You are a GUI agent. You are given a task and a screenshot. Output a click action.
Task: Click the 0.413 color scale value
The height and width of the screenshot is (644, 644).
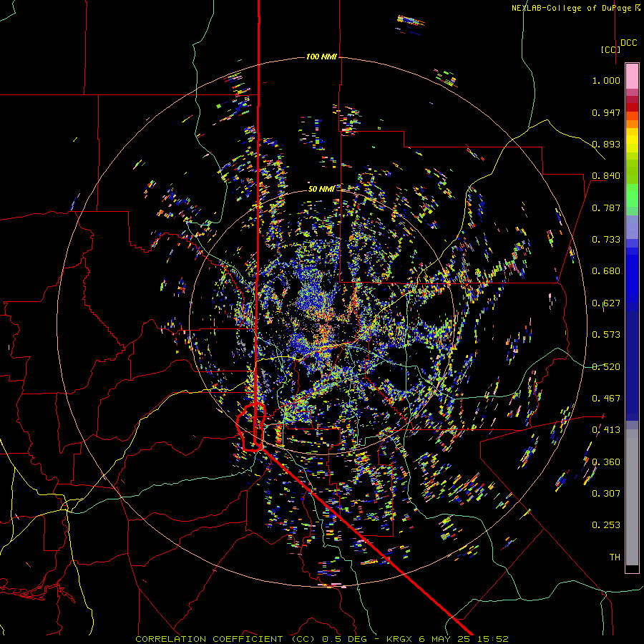point(606,430)
